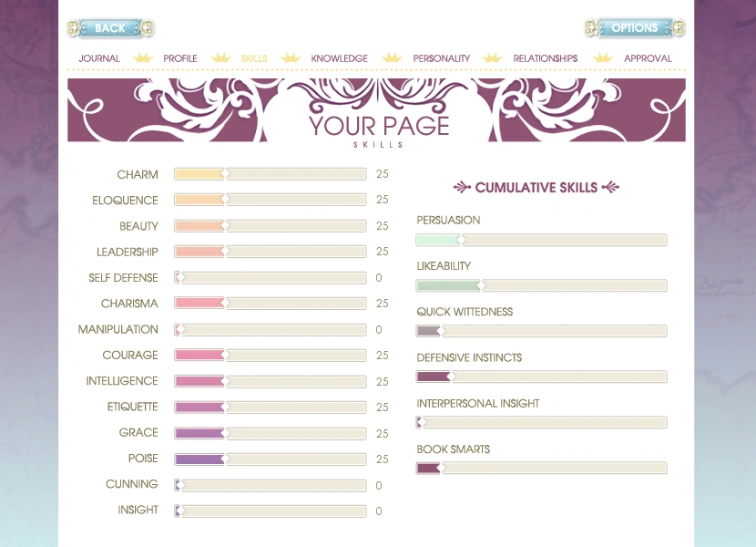Click the crown icon between Knowledge and Personality
Screen dimensions: 756x547
tap(392, 57)
